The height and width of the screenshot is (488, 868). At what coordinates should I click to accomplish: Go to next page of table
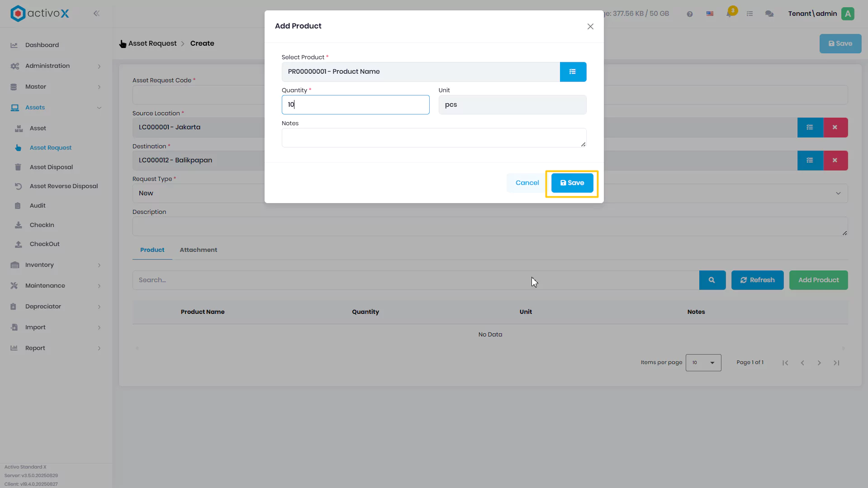click(x=819, y=363)
